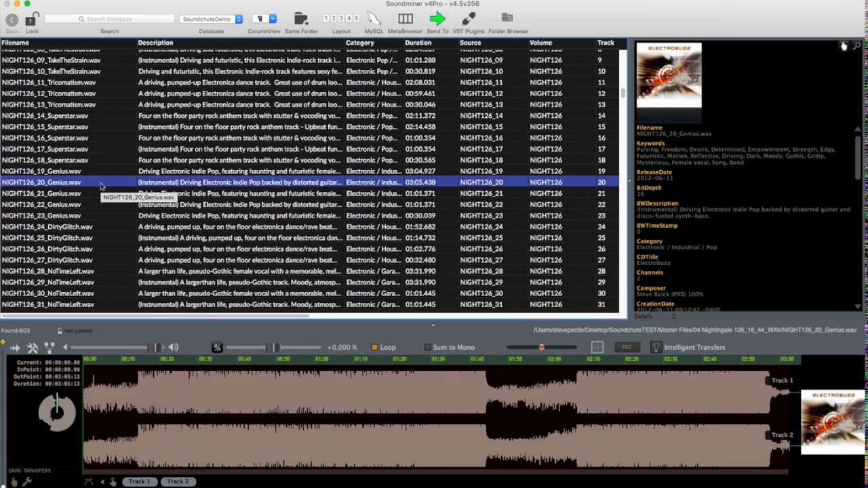Click the hand icon beside Track 1
The width and height of the screenshot is (868, 488).
113,482
